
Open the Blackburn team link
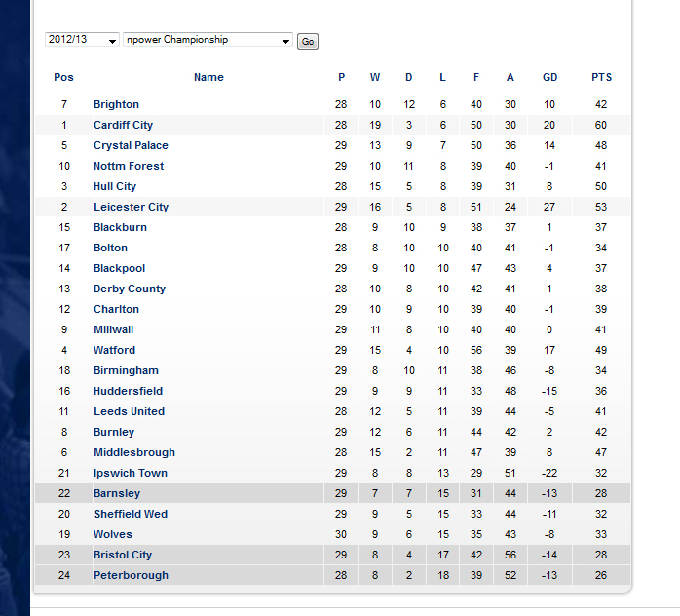coord(120,227)
